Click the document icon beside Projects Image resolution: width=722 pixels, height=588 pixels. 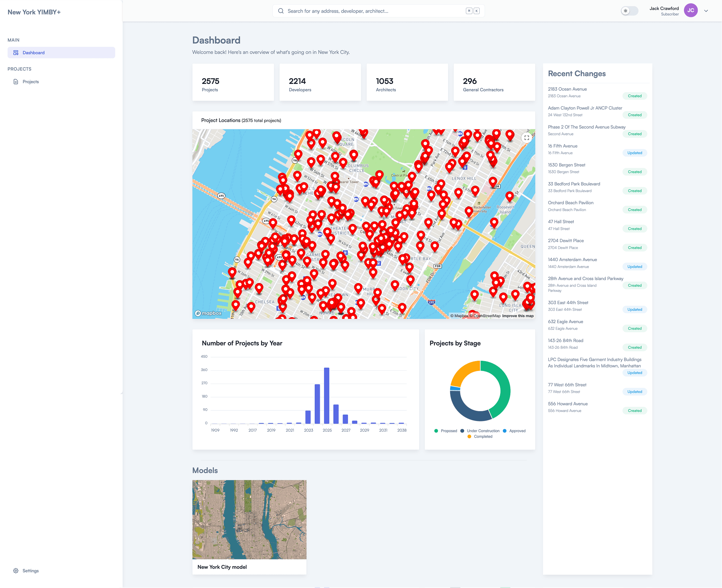[15, 81]
